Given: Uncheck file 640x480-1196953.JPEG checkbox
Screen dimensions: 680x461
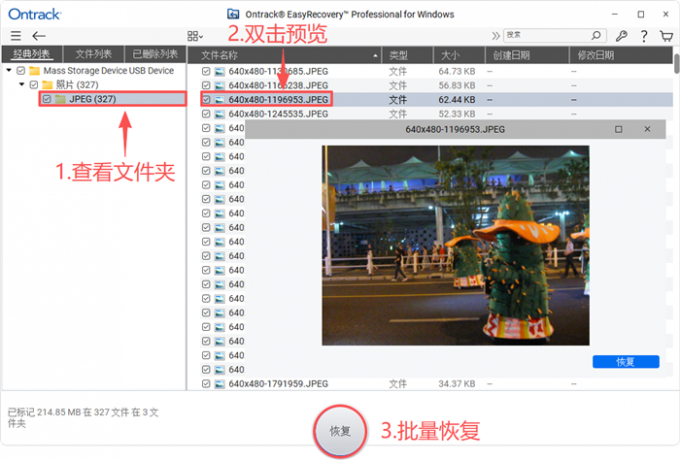Looking at the screenshot, I should pyautogui.click(x=206, y=100).
